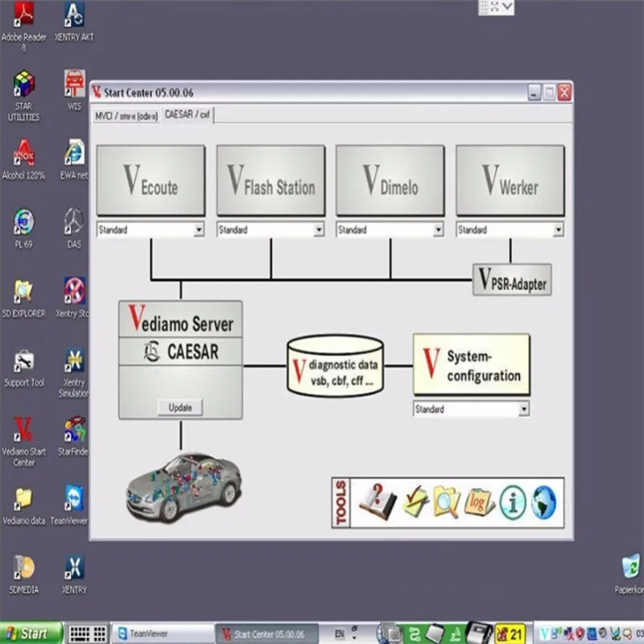The width and height of the screenshot is (644, 644).
Task: Launch the Ecoute application button
Action: tap(151, 180)
